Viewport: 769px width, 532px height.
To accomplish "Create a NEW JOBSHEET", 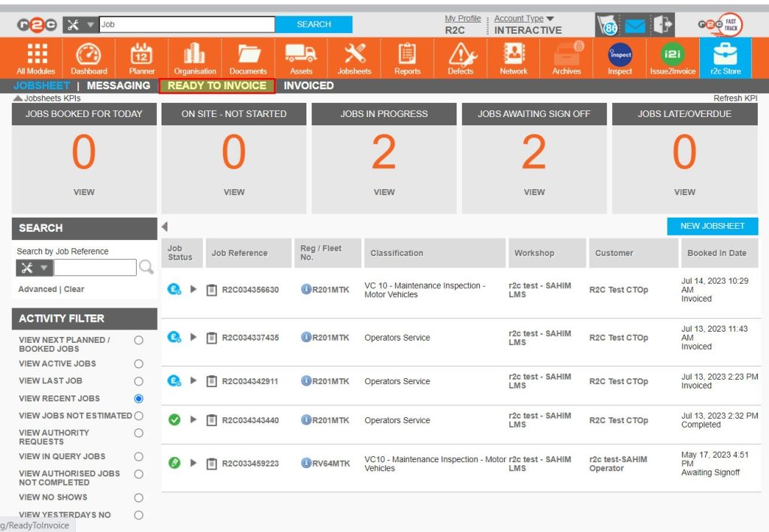I will (x=713, y=226).
